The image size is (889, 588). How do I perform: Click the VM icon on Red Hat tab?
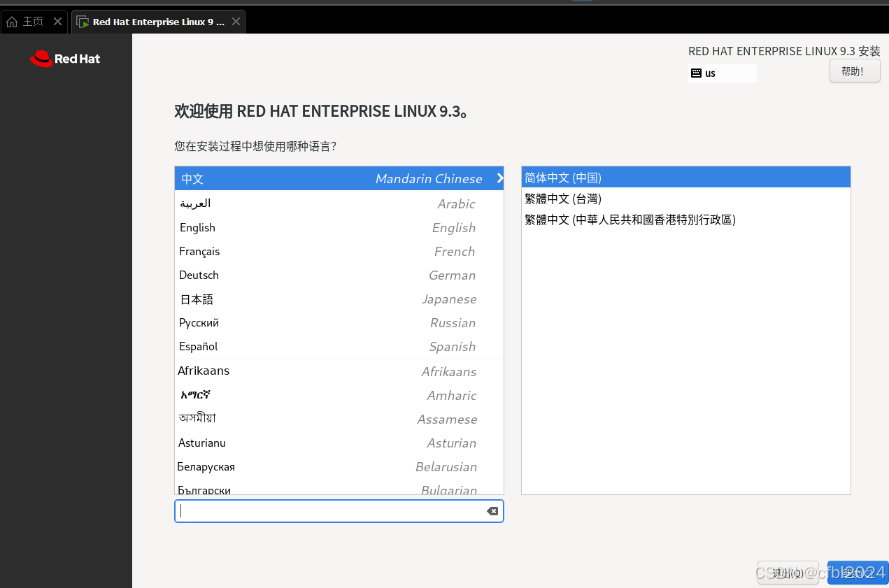pyautogui.click(x=83, y=22)
